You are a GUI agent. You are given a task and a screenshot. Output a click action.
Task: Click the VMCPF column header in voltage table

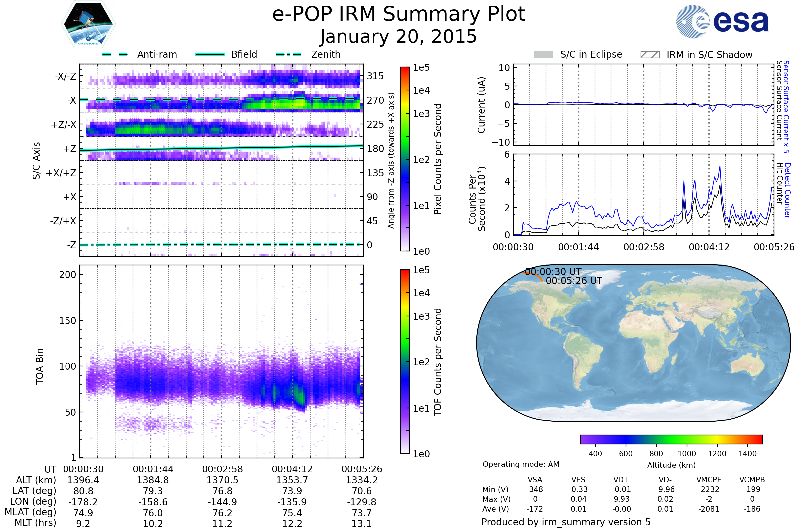click(x=709, y=480)
